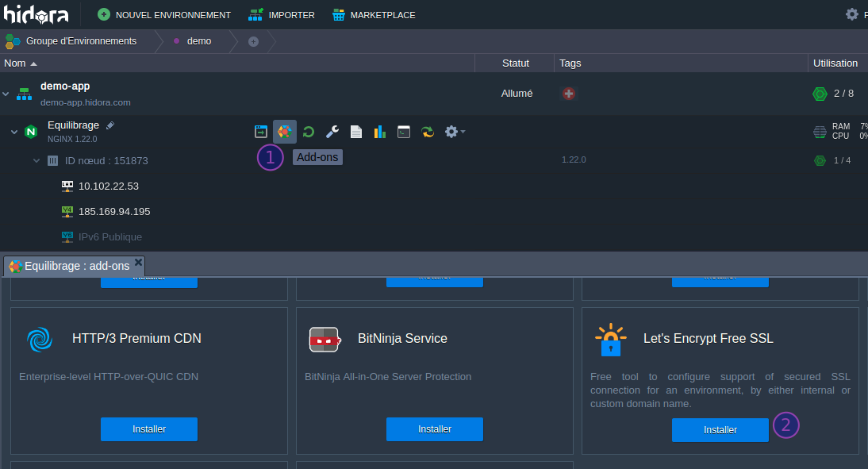The height and width of the screenshot is (469, 868).
Task: Add a tag to demo-app with red plus
Action: tap(569, 94)
